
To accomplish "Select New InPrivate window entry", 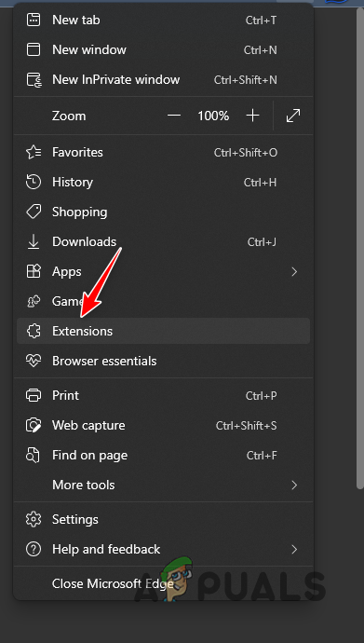I will (x=163, y=79).
